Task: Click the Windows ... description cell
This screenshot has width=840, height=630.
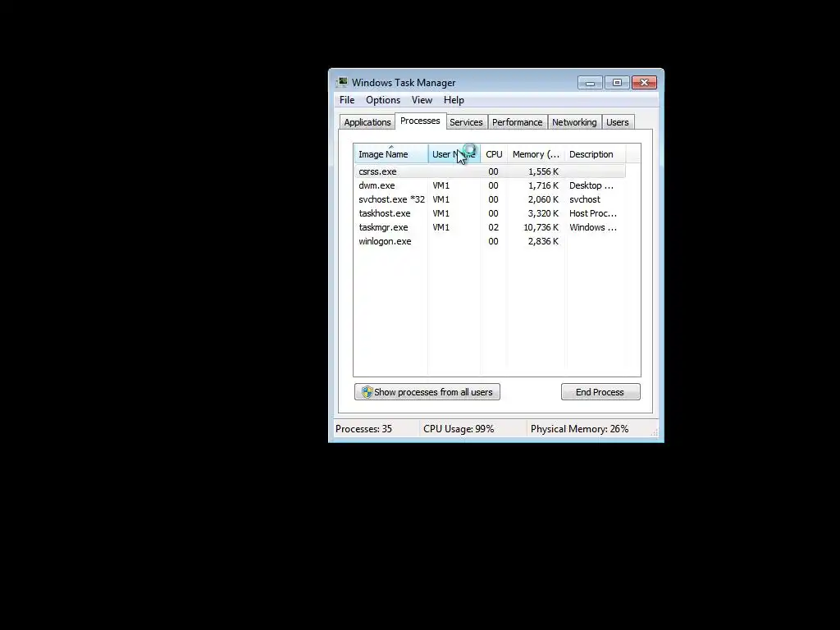Action: 593,227
